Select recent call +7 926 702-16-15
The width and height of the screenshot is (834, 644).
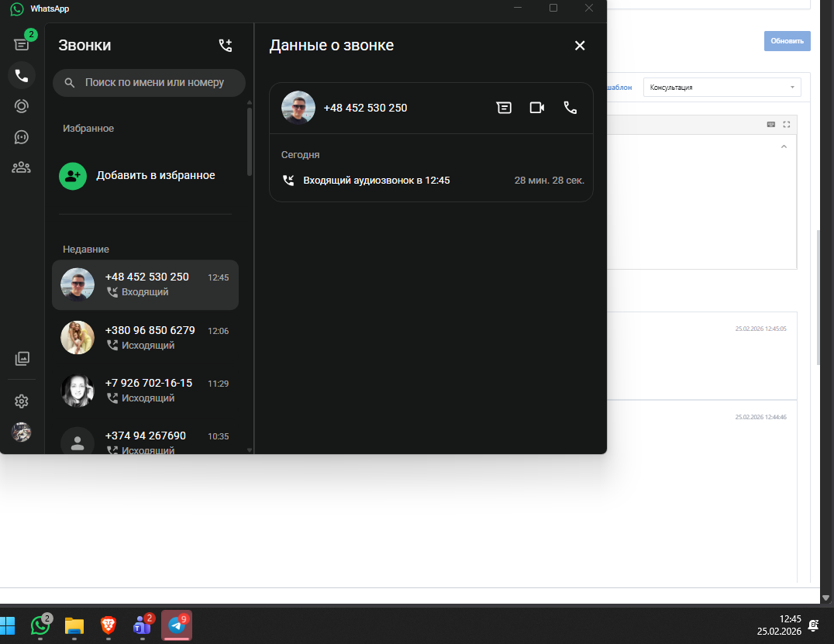(x=145, y=391)
